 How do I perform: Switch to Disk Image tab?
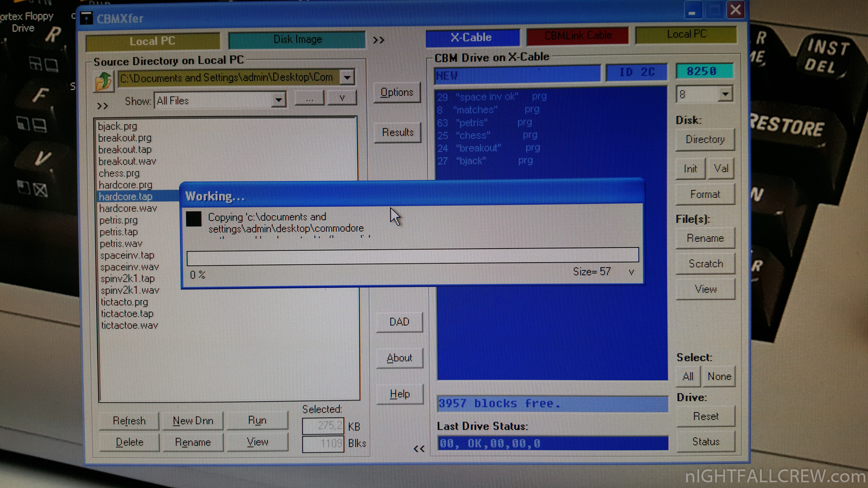pyautogui.click(x=297, y=40)
